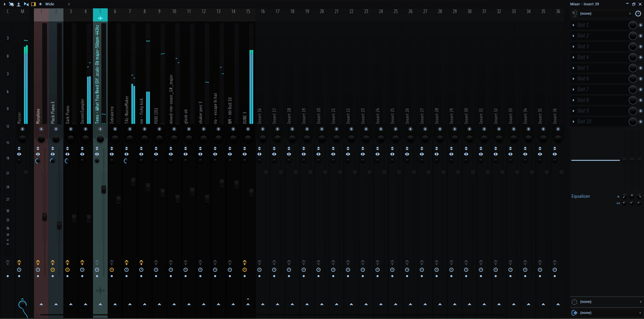Toggle effects slots on DecentSampler track

pyautogui.click(x=82, y=262)
